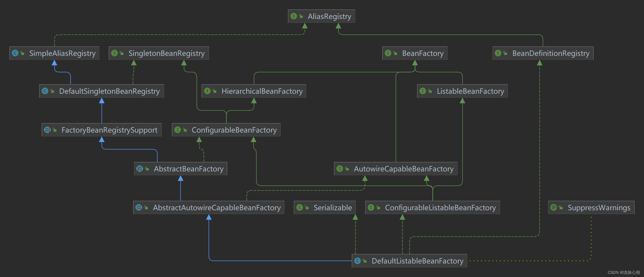Select the BeanDefinitionRegistry node label
The height and width of the screenshot is (277, 644).
(551, 53)
